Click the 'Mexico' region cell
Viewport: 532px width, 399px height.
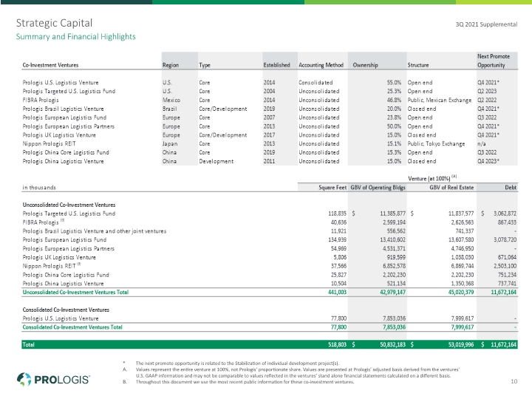point(171,100)
